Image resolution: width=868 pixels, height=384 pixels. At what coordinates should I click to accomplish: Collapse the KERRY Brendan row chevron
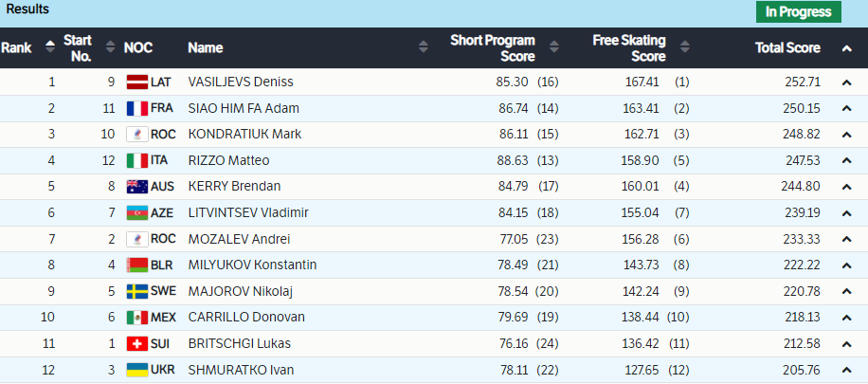(x=846, y=187)
